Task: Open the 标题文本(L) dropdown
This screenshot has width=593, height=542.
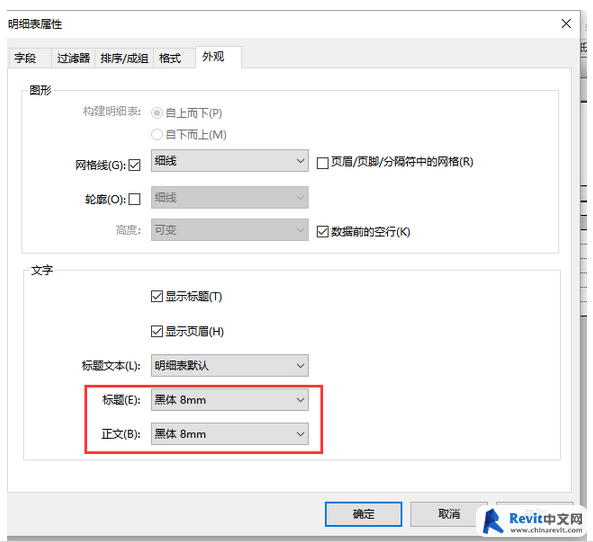Action: [230, 365]
